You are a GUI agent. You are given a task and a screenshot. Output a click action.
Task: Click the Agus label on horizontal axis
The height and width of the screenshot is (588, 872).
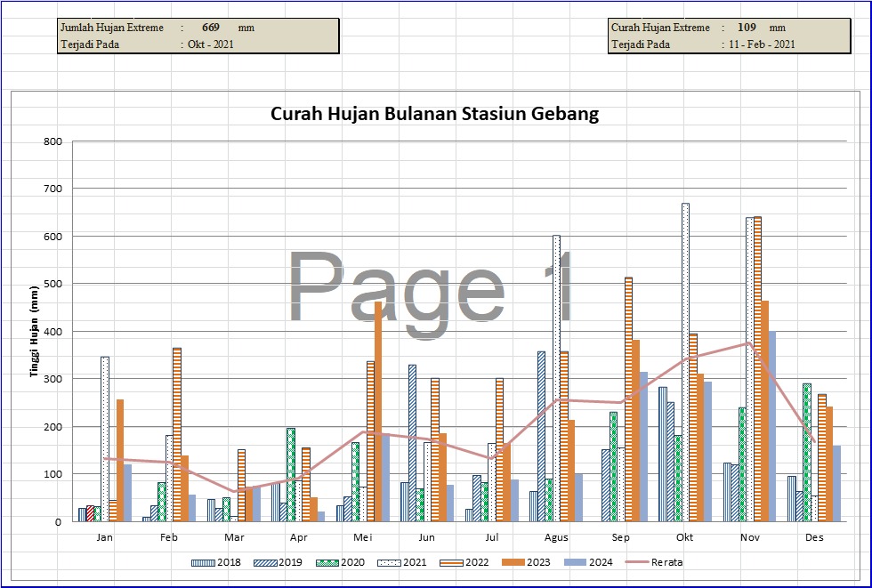(557, 537)
